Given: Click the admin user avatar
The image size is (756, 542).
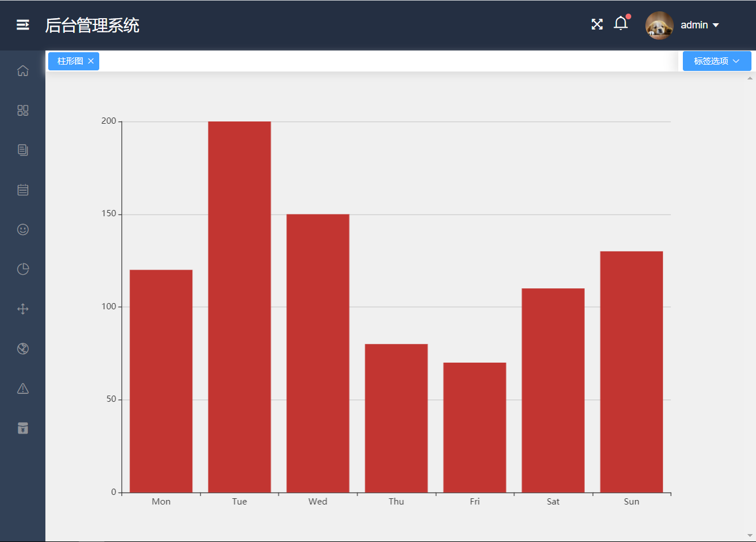Looking at the screenshot, I should tap(660, 26).
